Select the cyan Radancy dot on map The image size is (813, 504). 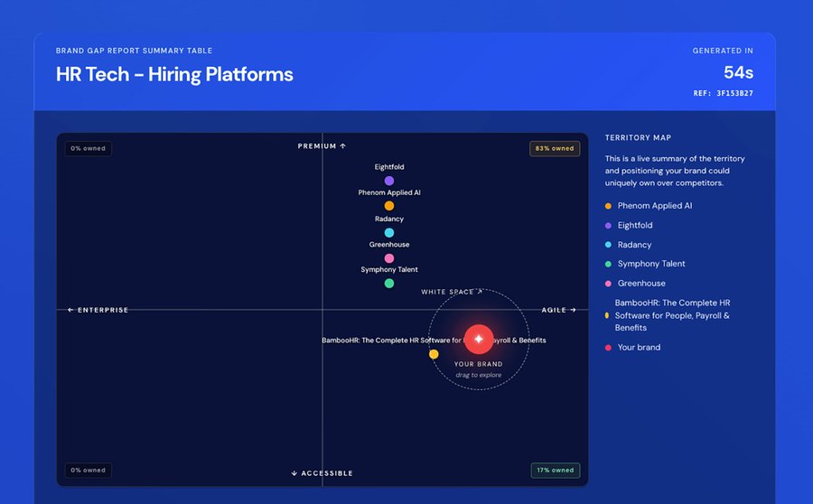tap(388, 233)
